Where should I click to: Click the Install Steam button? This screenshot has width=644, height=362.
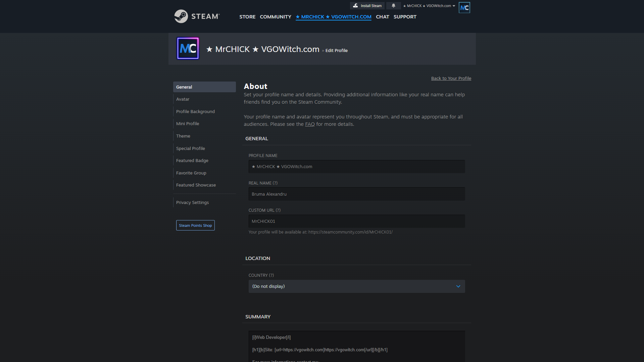(367, 6)
